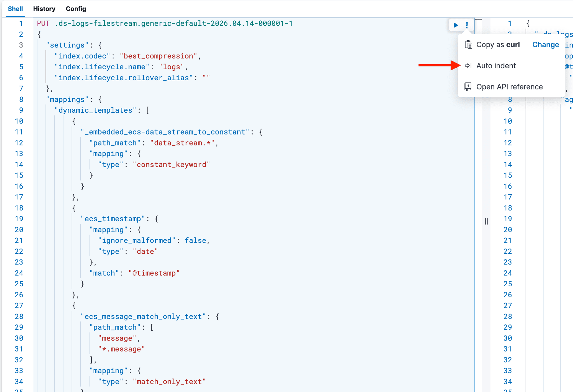Select 'Copy as curl' from the menu
This screenshot has width=573, height=392.
tap(498, 44)
